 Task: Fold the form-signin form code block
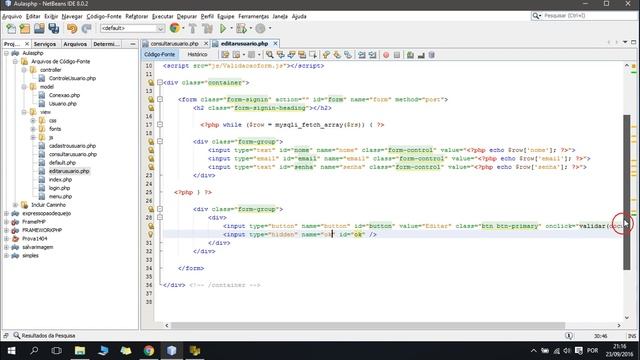(x=160, y=99)
